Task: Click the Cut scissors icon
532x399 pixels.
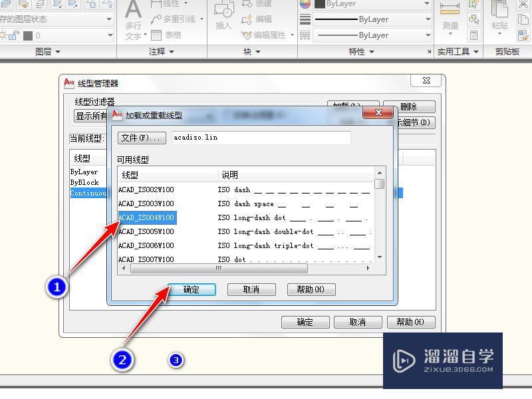Action: pos(523,4)
